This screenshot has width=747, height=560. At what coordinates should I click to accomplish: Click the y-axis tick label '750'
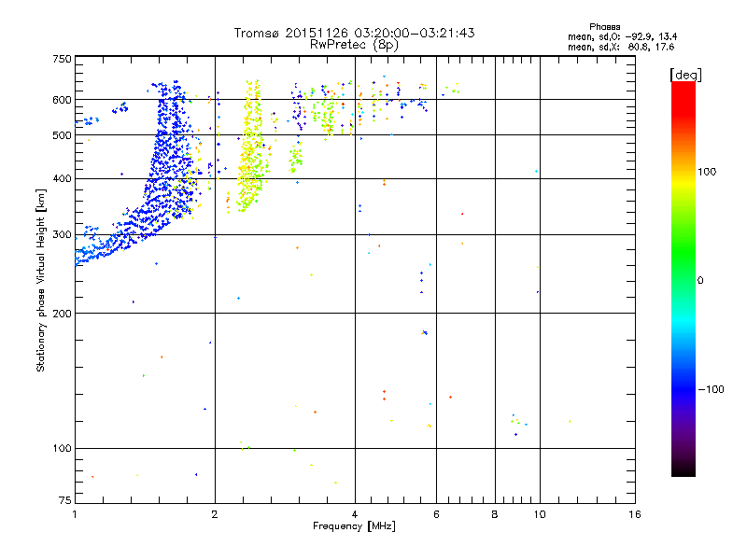(x=62, y=59)
